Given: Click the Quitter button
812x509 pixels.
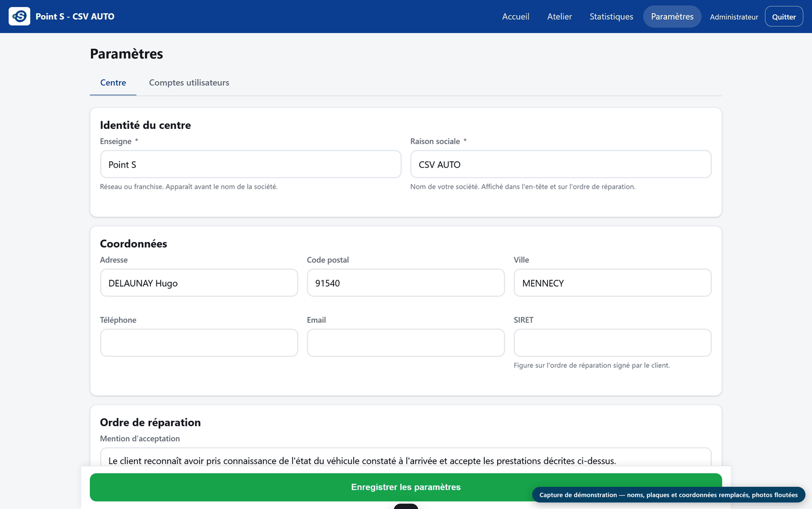Looking at the screenshot, I should pos(784,17).
